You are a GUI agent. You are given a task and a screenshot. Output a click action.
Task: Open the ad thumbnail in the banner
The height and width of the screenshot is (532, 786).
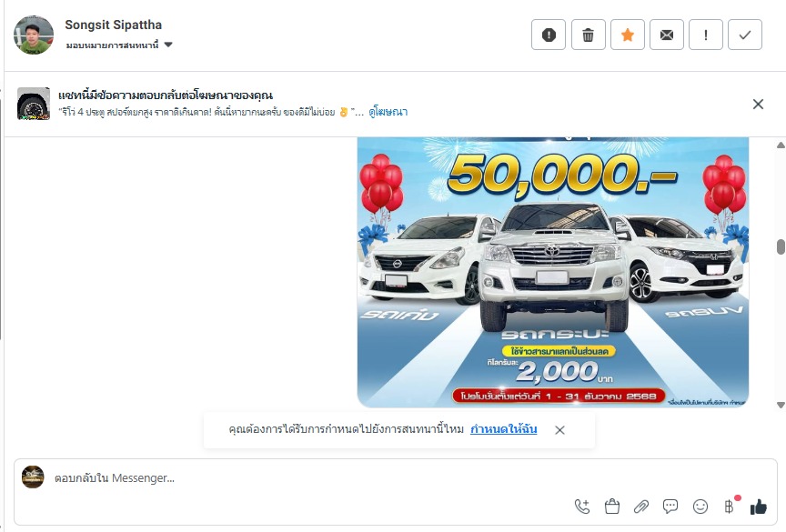pyautogui.click(x=34, y=104)
